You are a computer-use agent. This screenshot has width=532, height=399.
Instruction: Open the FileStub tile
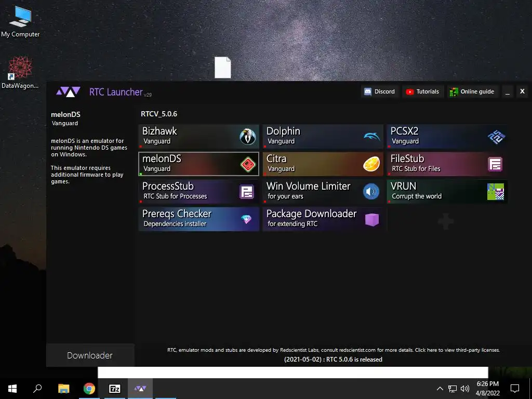[447, 164]
